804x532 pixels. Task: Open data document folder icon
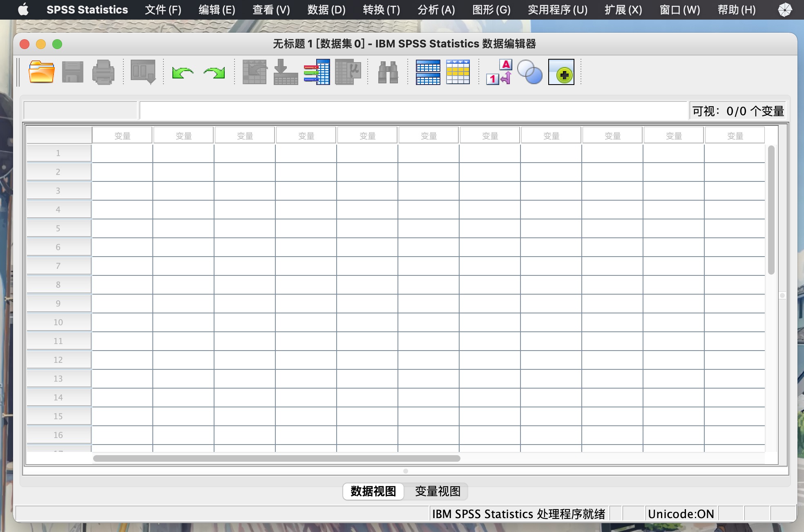click(41, 72)
